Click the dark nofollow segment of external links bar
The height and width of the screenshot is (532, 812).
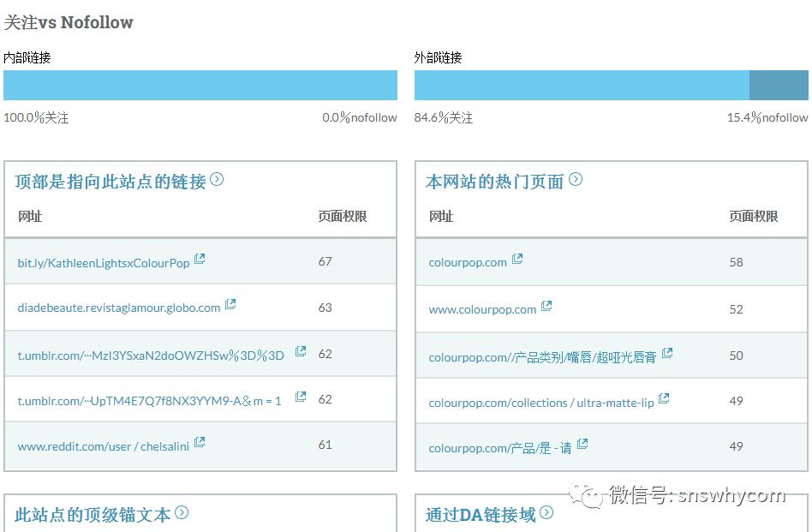pyautogui.click(x=779, y=85)
